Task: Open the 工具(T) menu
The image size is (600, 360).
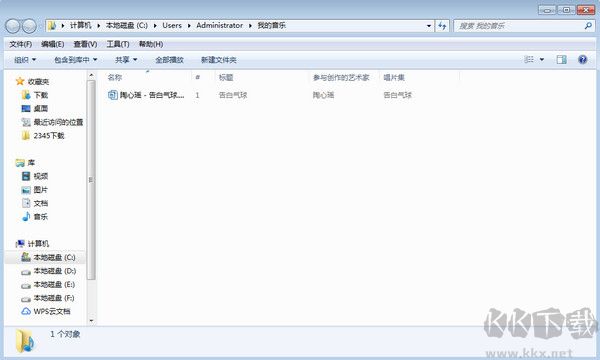Action: (x=117, y=44)
